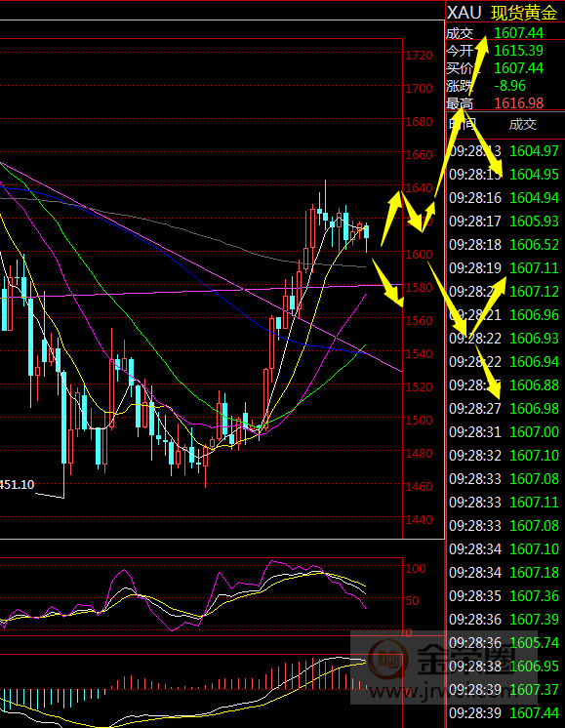Click the 451.10 low price label on chart
This screenshot has width=565, height=728.
pos(17,485)
